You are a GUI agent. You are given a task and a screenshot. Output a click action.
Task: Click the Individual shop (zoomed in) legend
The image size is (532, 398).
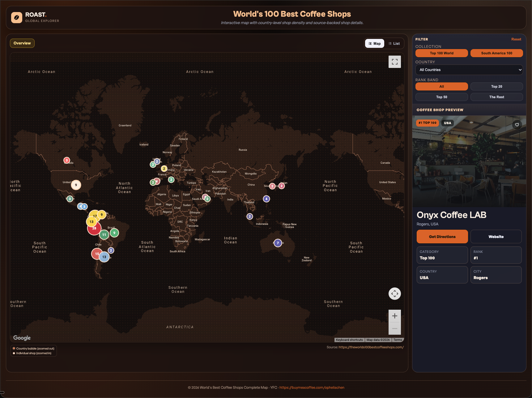click(32, 353)
